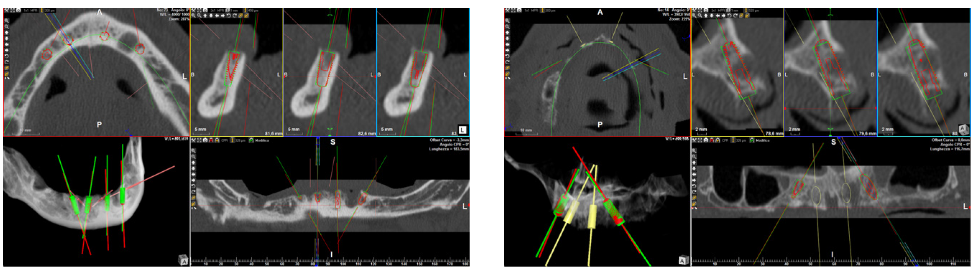Click the 'Lunghezza = 183,5mm' readout
Image resolution: width=980 pixels, height=277 pixels.
point(449,149)
